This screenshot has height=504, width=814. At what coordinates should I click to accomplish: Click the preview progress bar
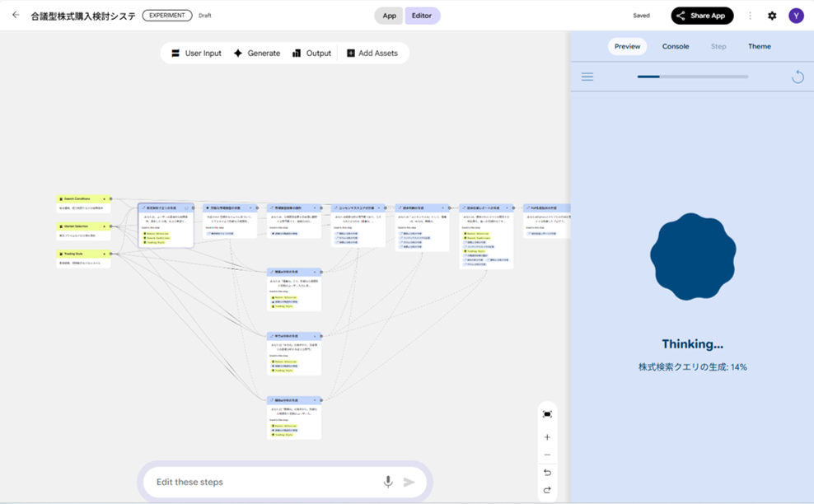(x=692, y=77)
